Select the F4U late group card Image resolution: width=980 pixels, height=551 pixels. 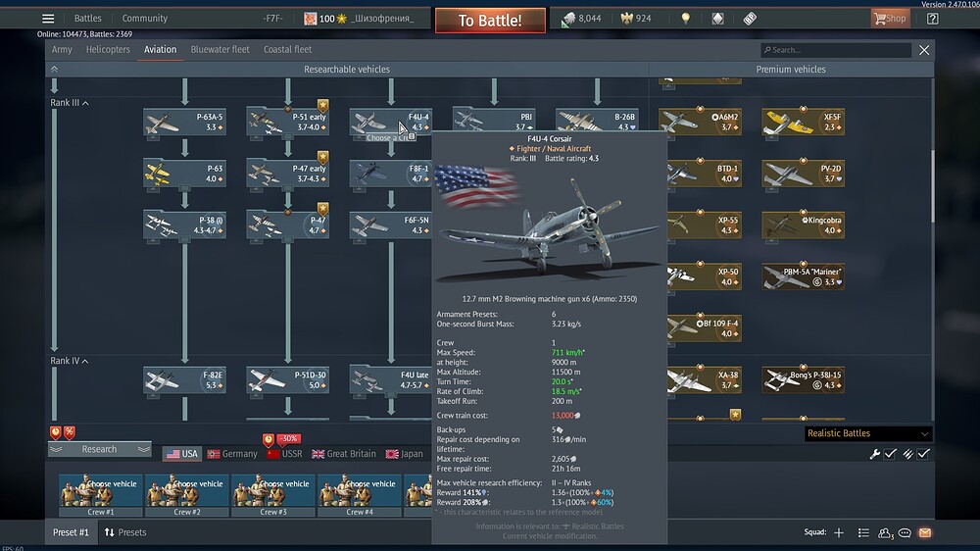(x=390, y=379)
